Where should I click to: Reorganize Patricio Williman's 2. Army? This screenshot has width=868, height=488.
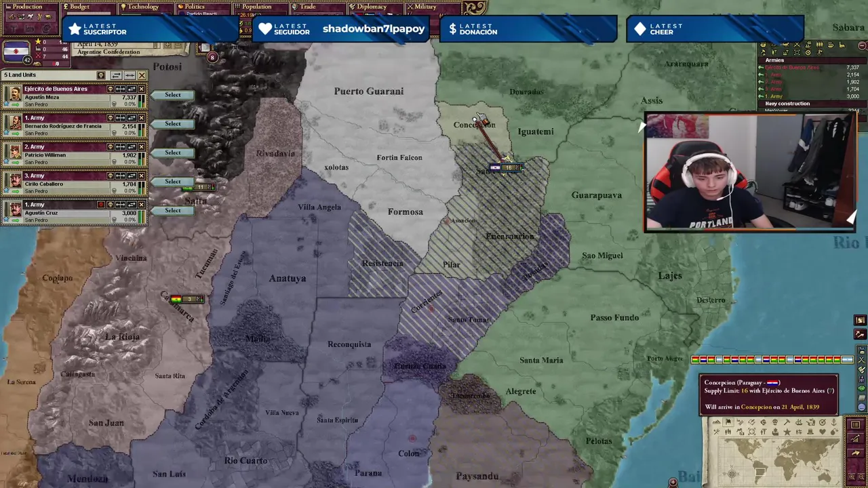coord(132,147)
